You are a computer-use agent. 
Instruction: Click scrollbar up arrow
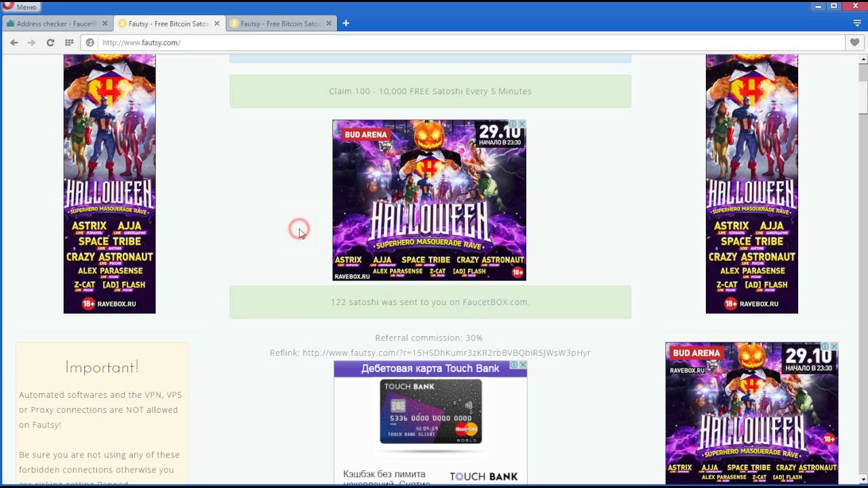pos(863,60)
